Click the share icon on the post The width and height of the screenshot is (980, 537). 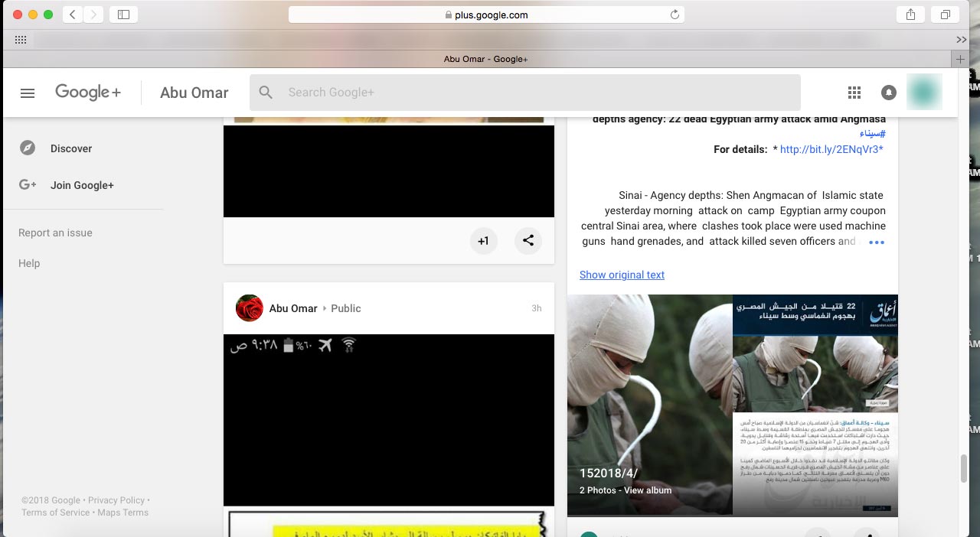[528, 240]
